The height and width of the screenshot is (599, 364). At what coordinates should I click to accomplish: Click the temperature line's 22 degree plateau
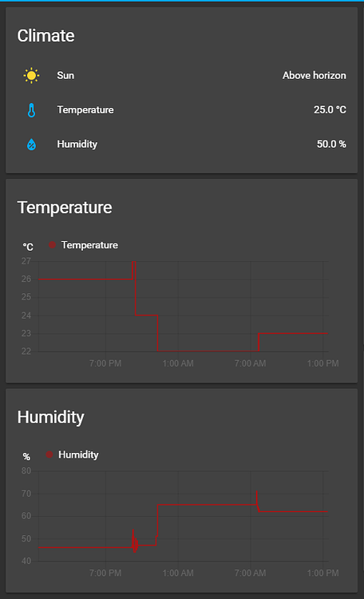pos(208,351)
